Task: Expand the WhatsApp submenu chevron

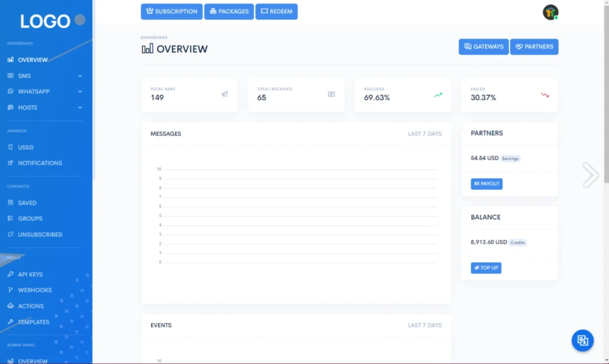Action: [x=80, y=92]
